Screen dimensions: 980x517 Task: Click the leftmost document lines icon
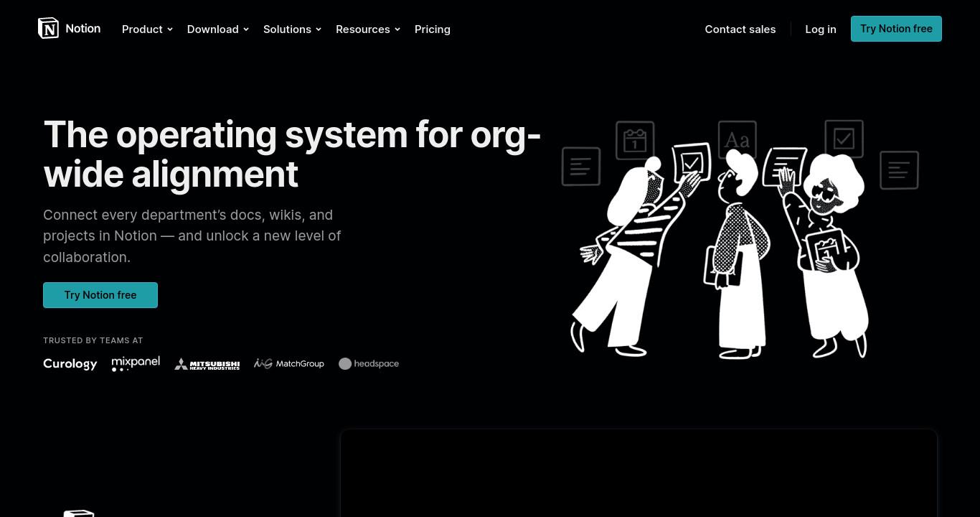click(581, 166)
